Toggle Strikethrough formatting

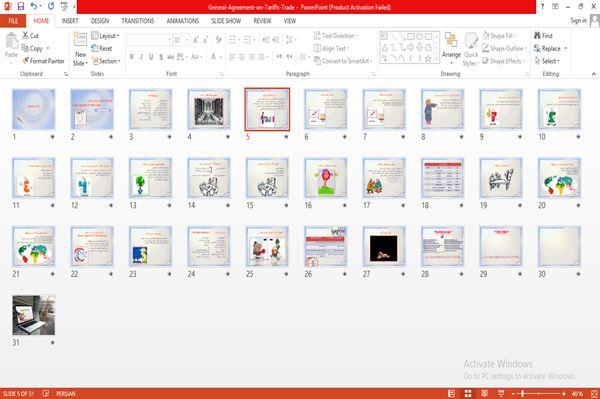coord(170,57)
